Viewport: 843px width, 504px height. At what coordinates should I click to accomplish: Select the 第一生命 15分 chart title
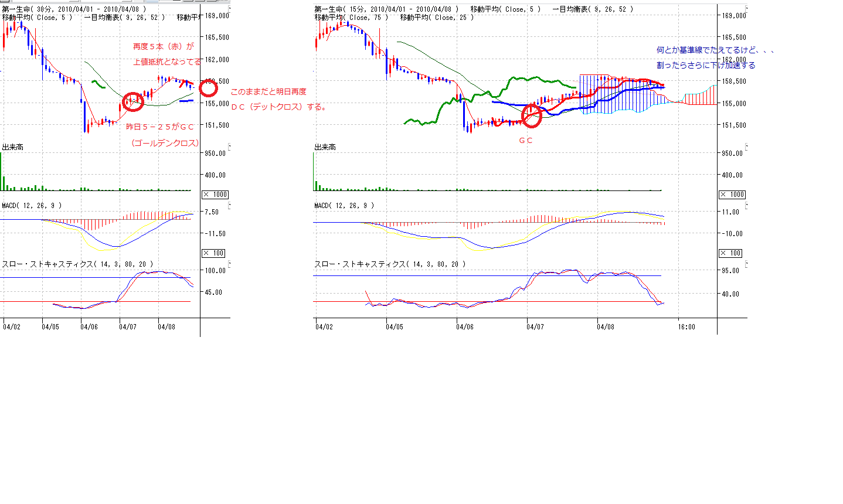pos(386,9)
